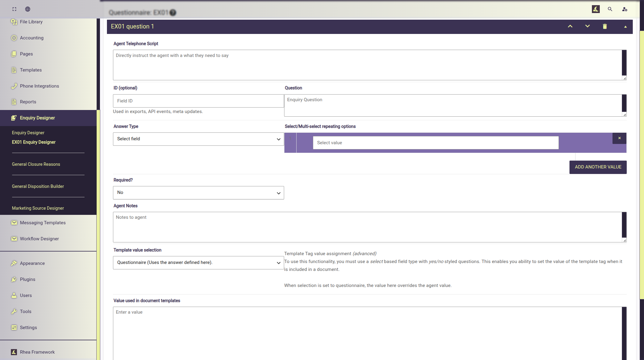Open EX01 Enquiry Designer link
This screenshot has width=644, height=360.
click(x=34, y=142)
